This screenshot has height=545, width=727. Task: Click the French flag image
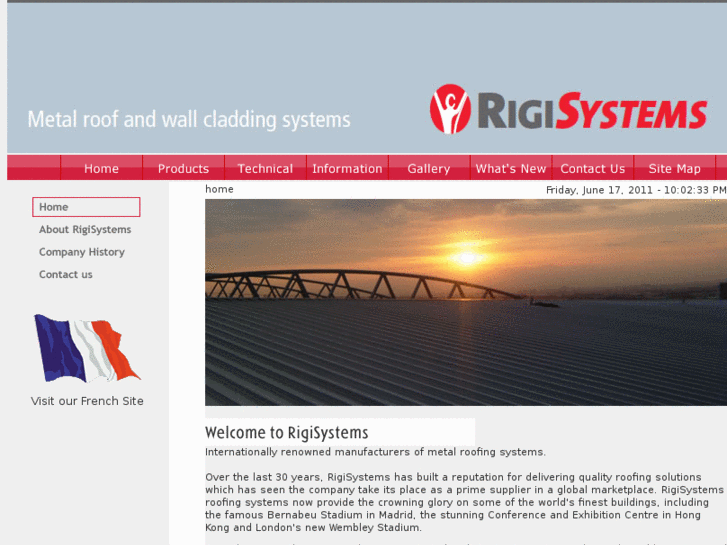tap(87, 348)
